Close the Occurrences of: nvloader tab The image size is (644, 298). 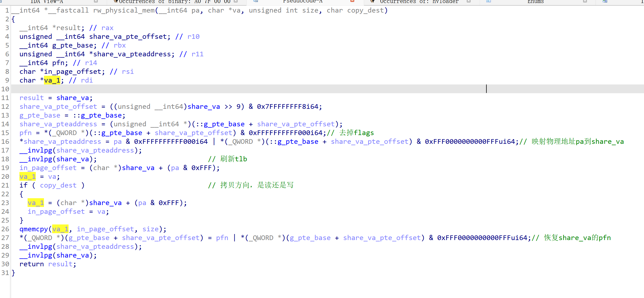coord(469,1)
